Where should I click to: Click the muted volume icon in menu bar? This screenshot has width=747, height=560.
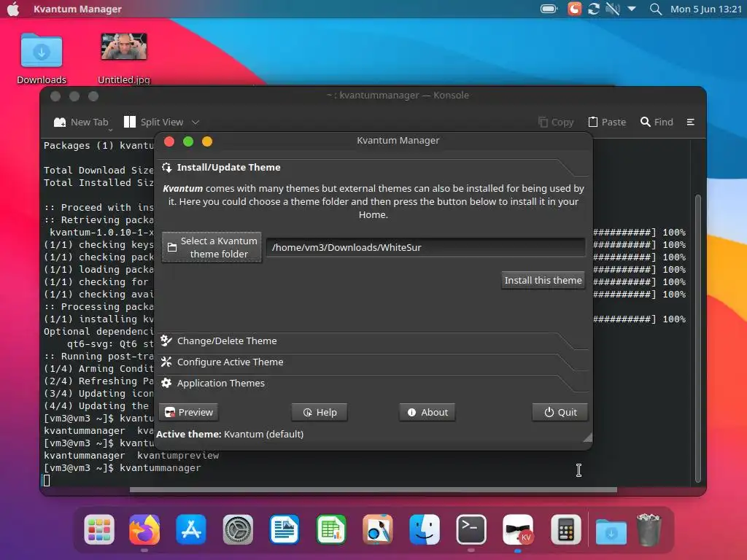point(613,9)
